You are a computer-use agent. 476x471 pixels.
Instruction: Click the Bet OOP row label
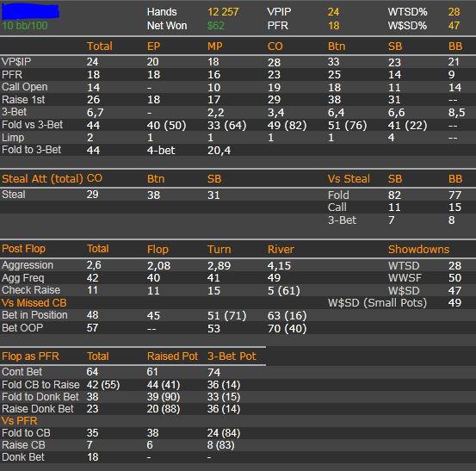(22, 328)
